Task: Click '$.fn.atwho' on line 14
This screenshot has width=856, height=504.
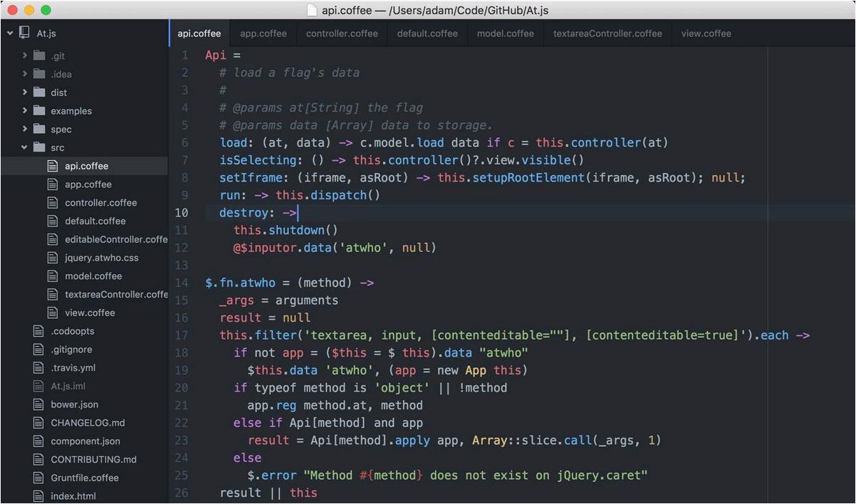Action: pyautogui.click(x=240, y=283)
